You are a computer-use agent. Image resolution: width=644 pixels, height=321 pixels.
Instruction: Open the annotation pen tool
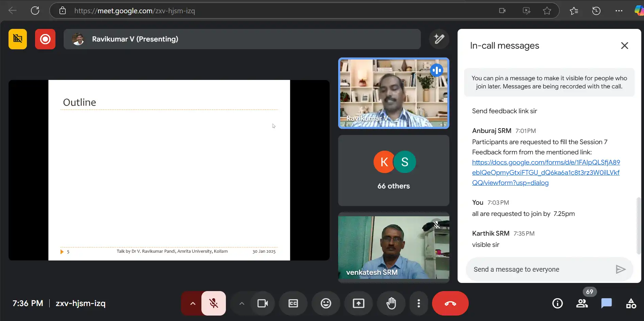tap(439, 39)
